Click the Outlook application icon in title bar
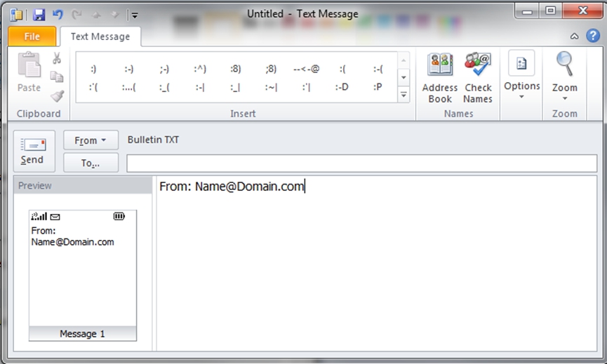This screenshot has width=607, height=364. tap(16, 15)
